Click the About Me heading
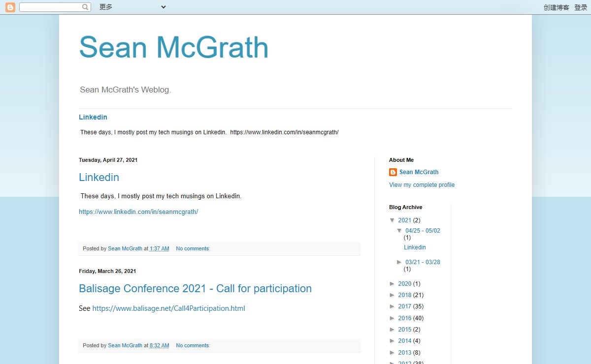591x364 pixels. tap(401, 160)
